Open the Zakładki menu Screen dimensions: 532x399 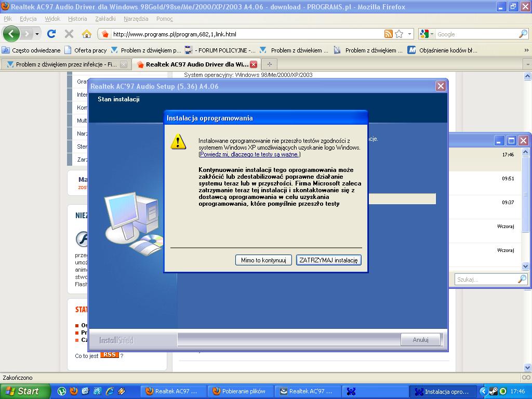(x=105, y=19)
